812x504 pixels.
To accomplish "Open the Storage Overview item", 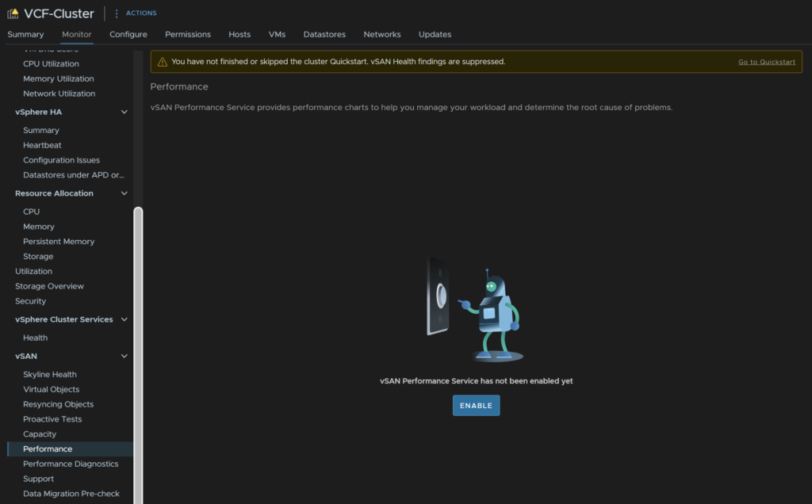I will point(49,286).
